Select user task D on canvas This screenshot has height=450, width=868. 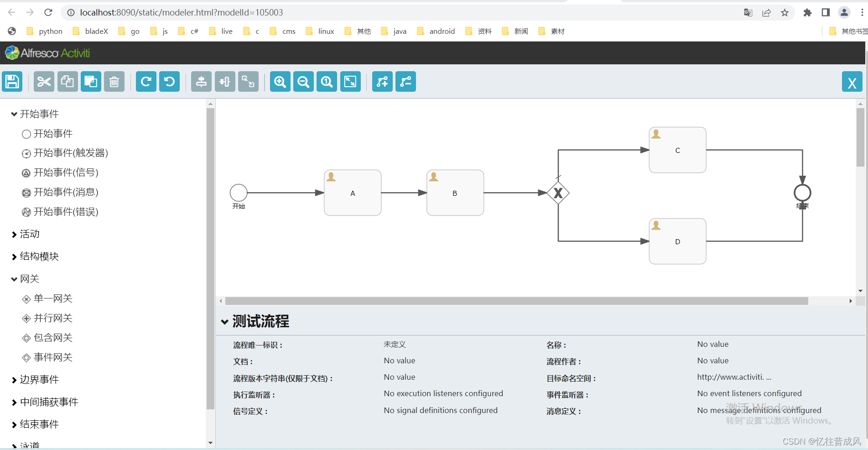pyautogui.click(x=678, y=241)
